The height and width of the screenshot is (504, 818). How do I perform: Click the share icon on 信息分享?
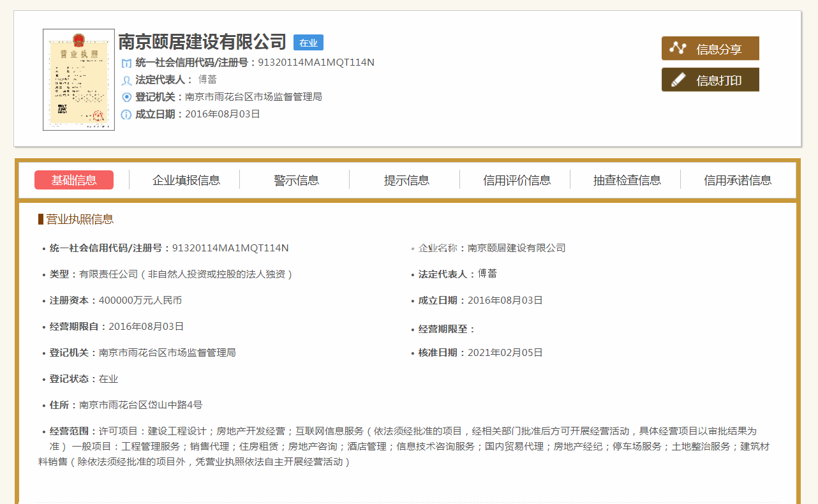678,48
